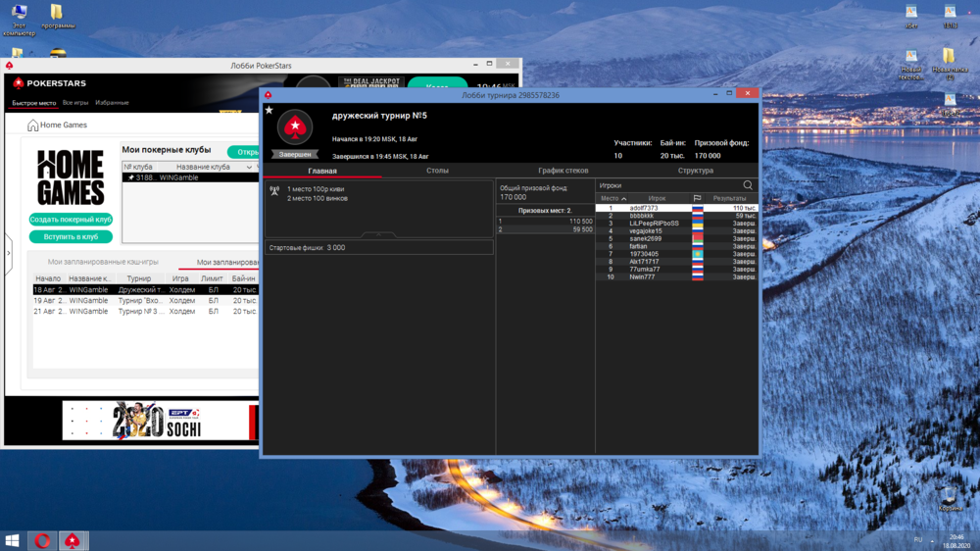This screenshot has width=980, height=551.
Task: Select player adolf7373 in the players list
Action: click(644, 208)
